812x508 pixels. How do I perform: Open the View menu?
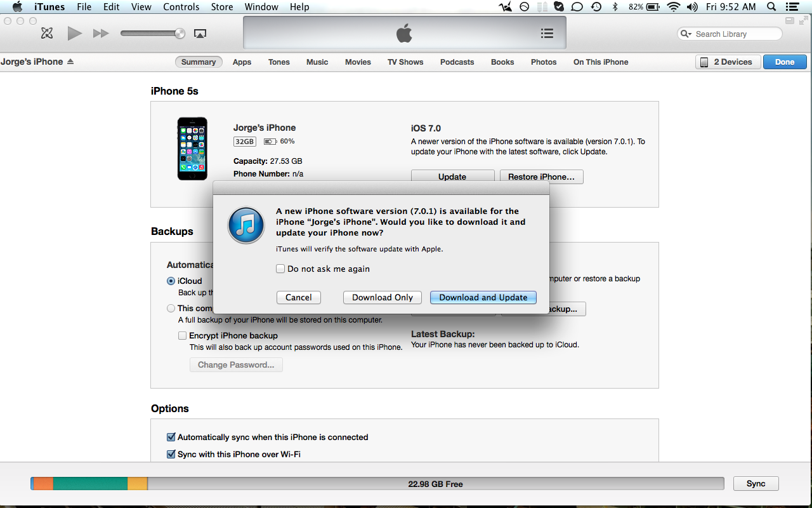click(x=141, y=7)
